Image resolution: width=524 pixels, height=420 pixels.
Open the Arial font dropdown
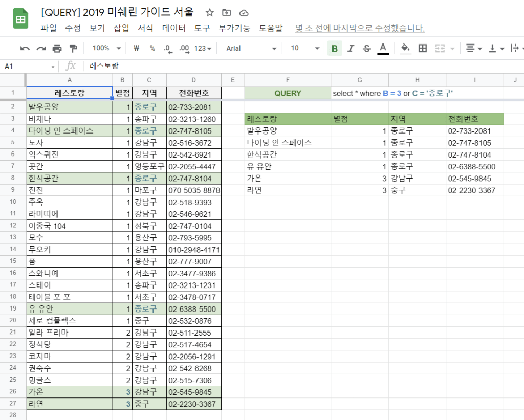tap(251, 48)
